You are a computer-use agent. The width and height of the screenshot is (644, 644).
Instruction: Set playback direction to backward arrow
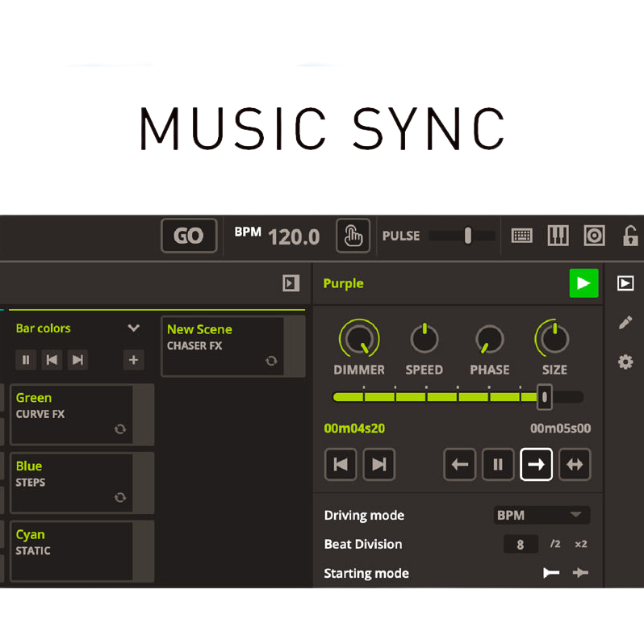pos(459,465)
